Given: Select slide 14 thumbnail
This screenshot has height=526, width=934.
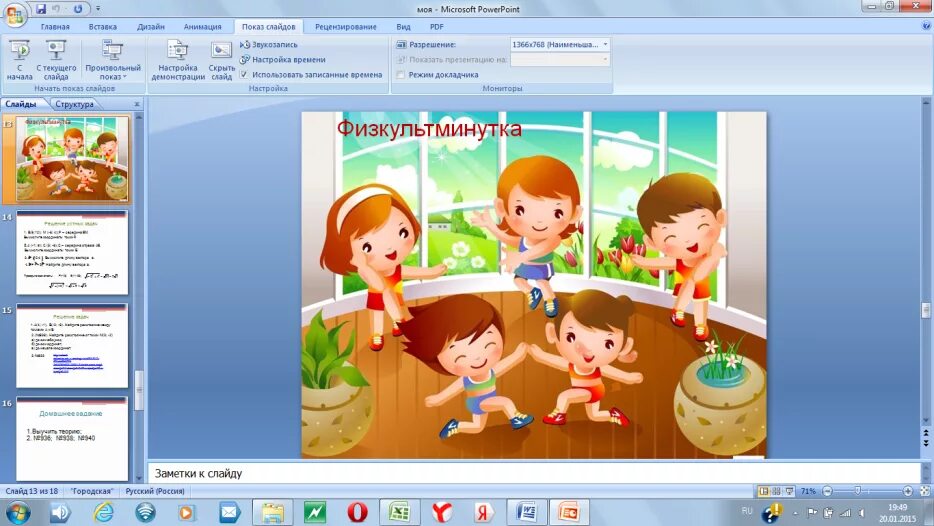Looking at the screenshot, I should click(x=72, y=252).
